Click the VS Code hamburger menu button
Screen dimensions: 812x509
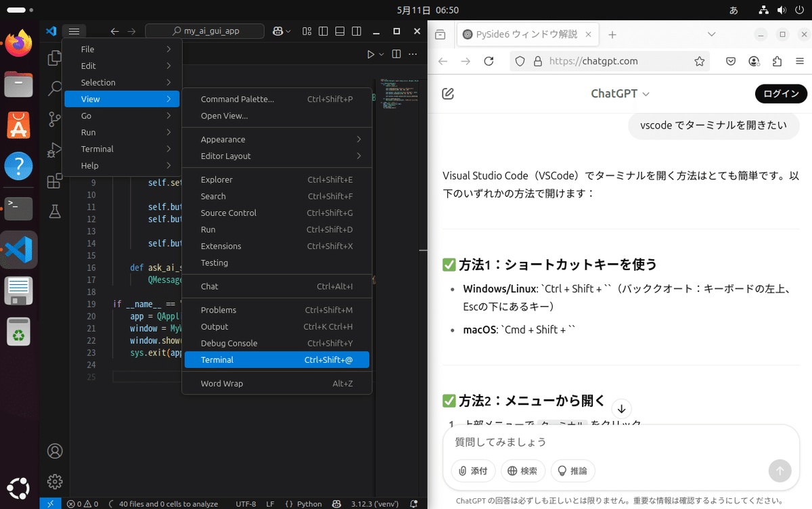(74, 31)
